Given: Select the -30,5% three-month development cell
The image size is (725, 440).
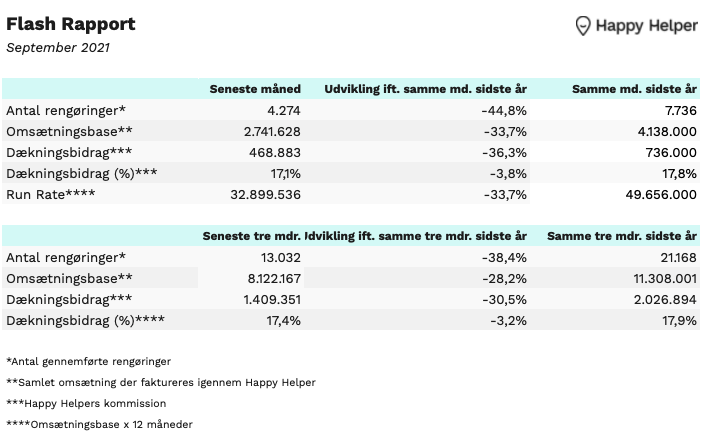Looking at the screenshot, I should pyautogui.click(x=504, y=299).
